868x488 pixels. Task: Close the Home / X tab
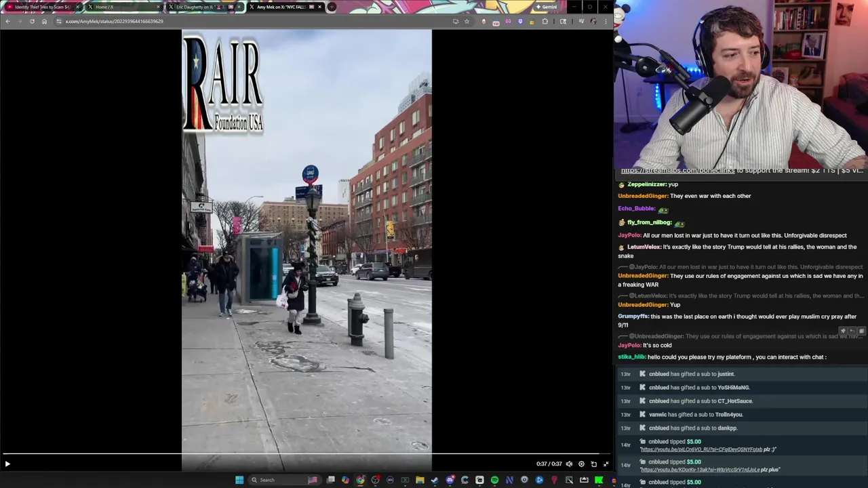click(158, 7)
